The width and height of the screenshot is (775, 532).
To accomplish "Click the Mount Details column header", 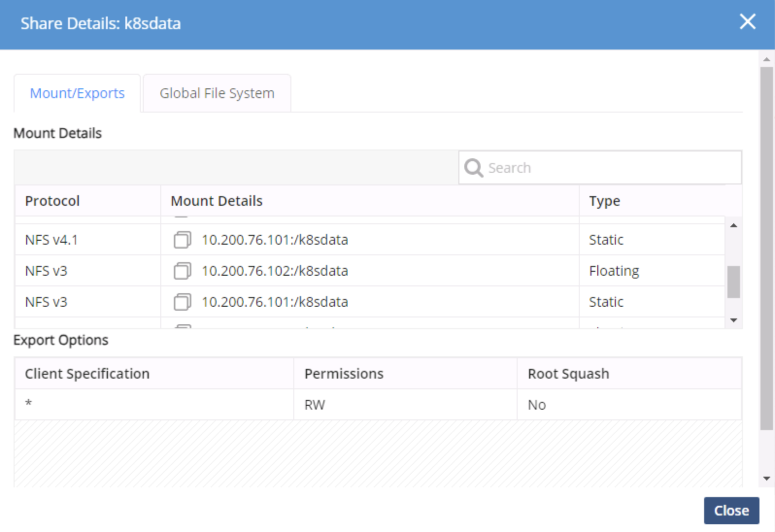I will click(370, 201).
